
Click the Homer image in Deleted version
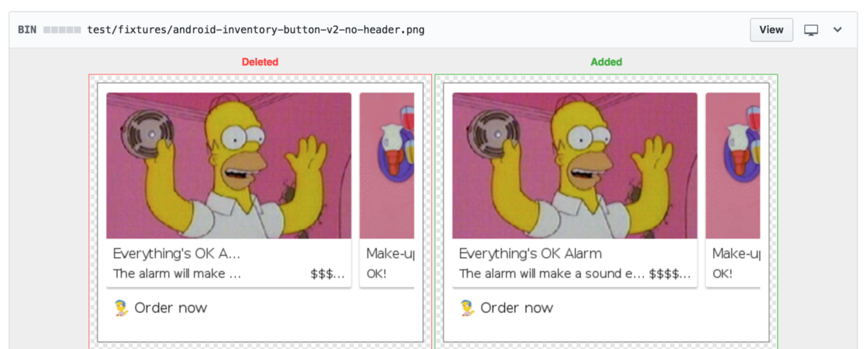pyautogui.click(x=229, y=165)
